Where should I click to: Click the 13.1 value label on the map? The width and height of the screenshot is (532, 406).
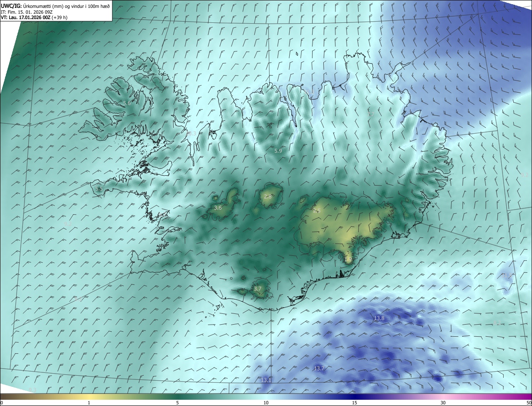[266, 380]
